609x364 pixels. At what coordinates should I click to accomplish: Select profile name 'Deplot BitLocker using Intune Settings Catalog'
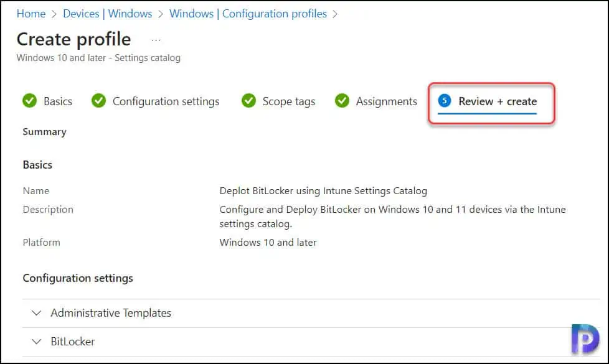(323, 191)
